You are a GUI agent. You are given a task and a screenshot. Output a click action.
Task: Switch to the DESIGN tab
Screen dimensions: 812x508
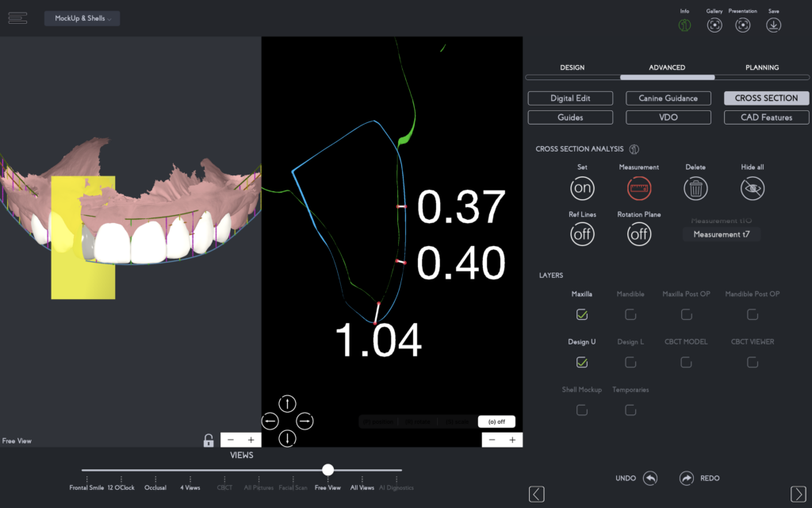572,67
